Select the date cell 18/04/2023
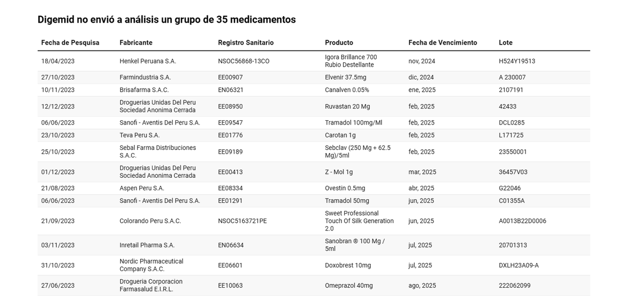 click(58, 61)
